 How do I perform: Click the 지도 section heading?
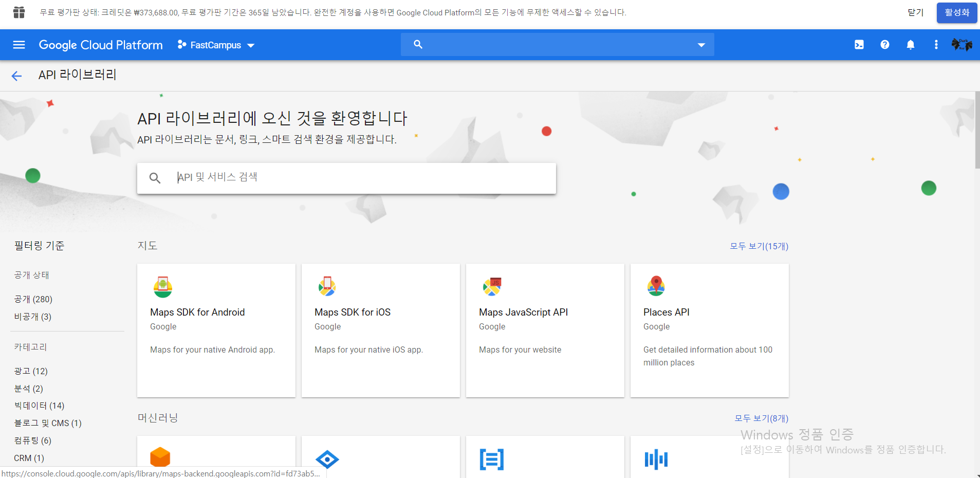pos(147,246)
